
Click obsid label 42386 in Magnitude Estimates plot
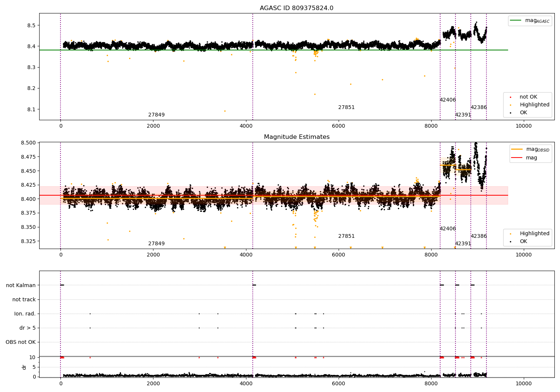point(479,236)
